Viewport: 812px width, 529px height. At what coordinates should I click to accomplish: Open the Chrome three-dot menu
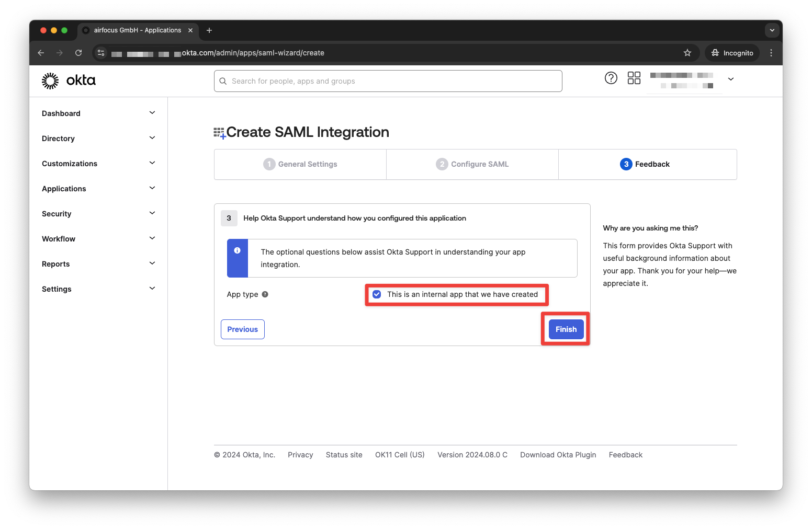point(771,53)
